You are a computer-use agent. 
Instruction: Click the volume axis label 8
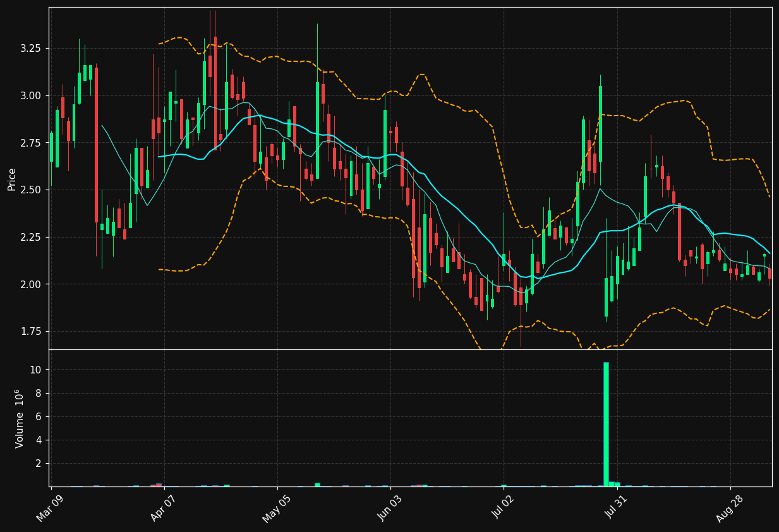[x=40, y=393]
